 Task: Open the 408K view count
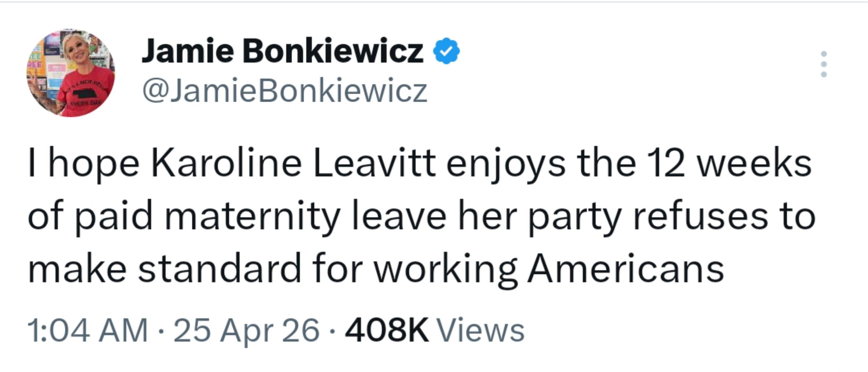[x=387, y=331]
